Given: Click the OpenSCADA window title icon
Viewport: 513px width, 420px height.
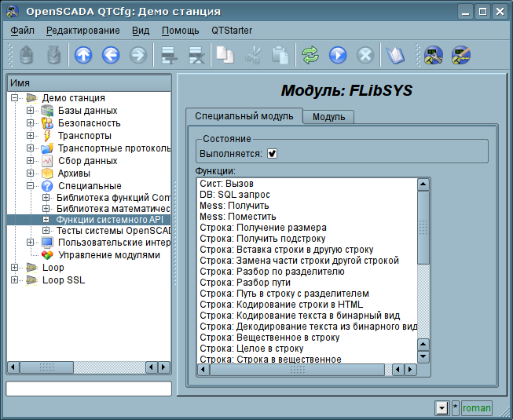Looking at the screenshot, I should (x=13, y=12).
